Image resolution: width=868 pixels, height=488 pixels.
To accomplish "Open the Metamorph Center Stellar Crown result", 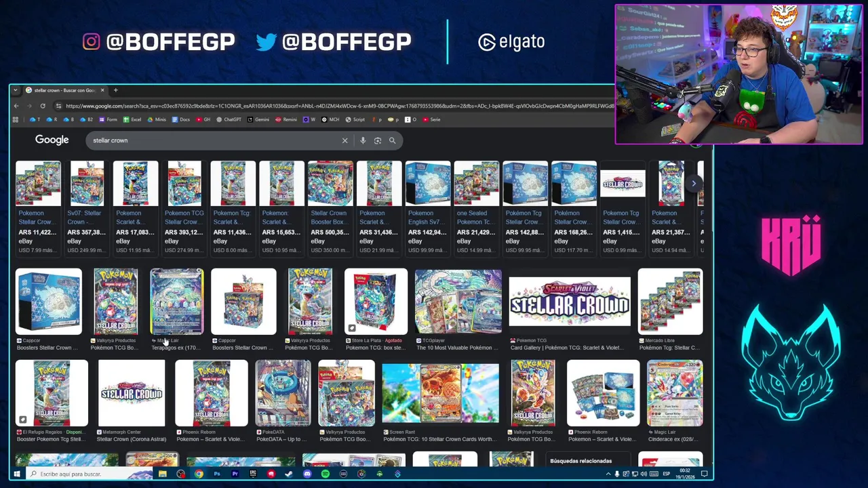I will coord(132,402).
